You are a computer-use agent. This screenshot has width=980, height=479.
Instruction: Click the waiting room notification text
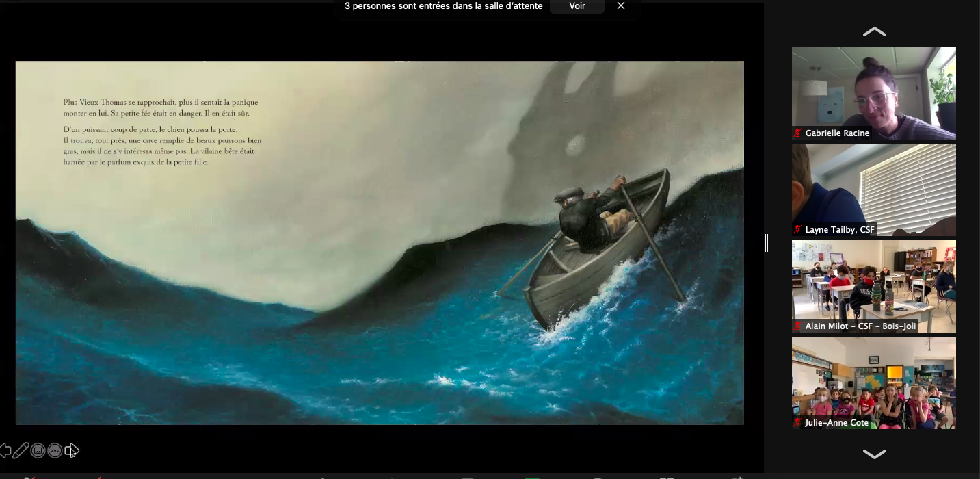[x=444, y=6]
